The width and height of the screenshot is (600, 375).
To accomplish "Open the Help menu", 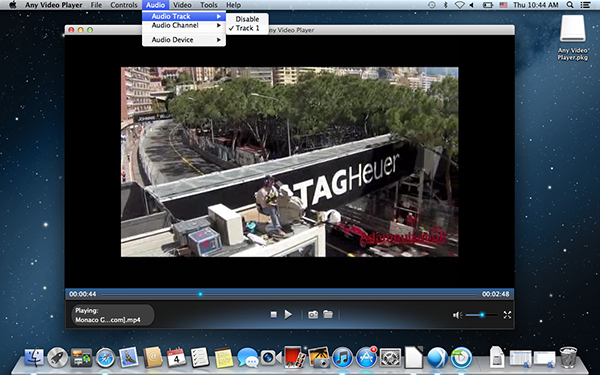I will click(233, 5).
